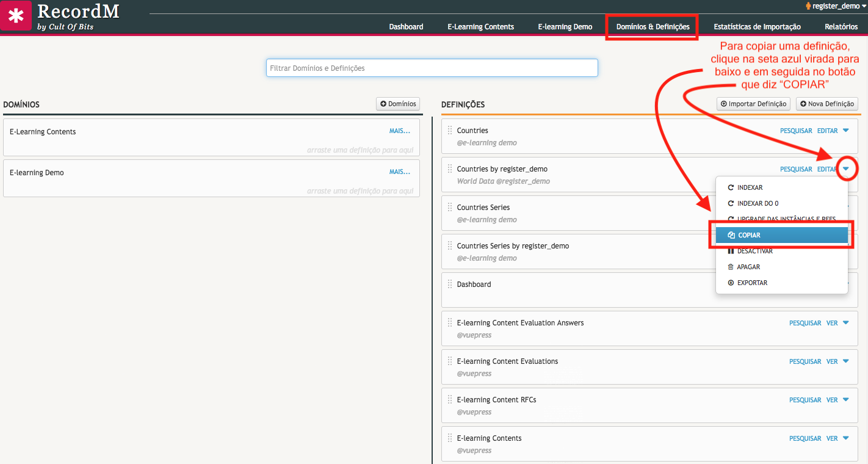This screenshot has width=868, height=464.
Task: Open the Relatórios tab
Action: tap(841, 27)
